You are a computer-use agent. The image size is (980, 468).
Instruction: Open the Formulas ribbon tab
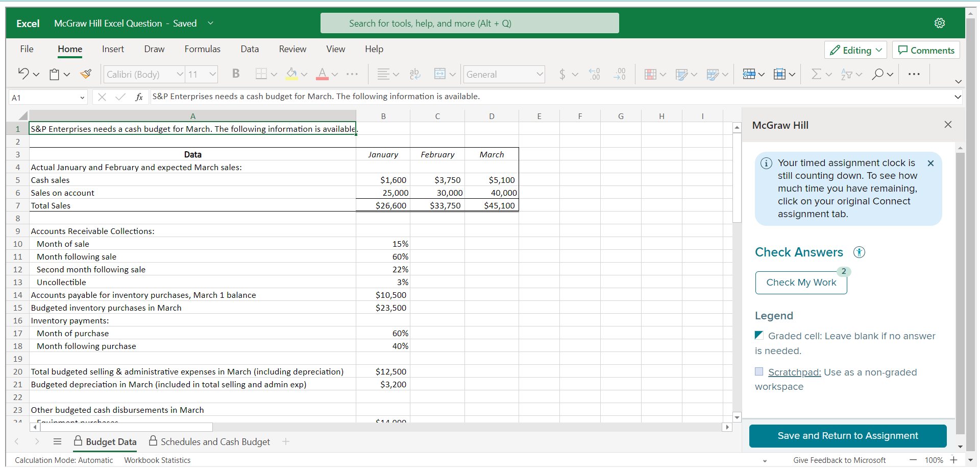point(202,49)
